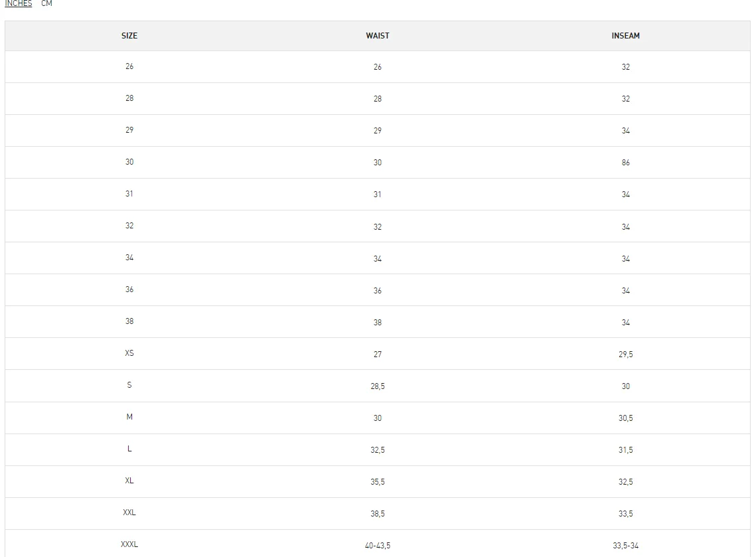Select the XL size row label

129,481
